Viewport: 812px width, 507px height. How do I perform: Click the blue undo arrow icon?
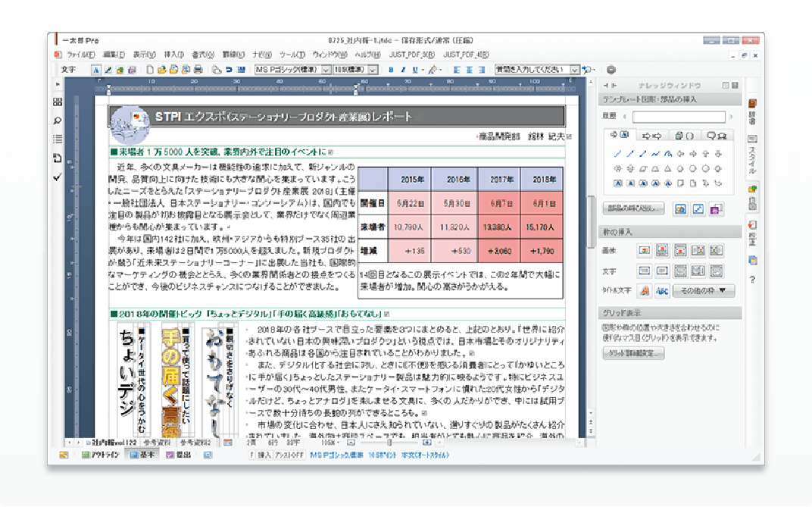[x=229, y=70]
